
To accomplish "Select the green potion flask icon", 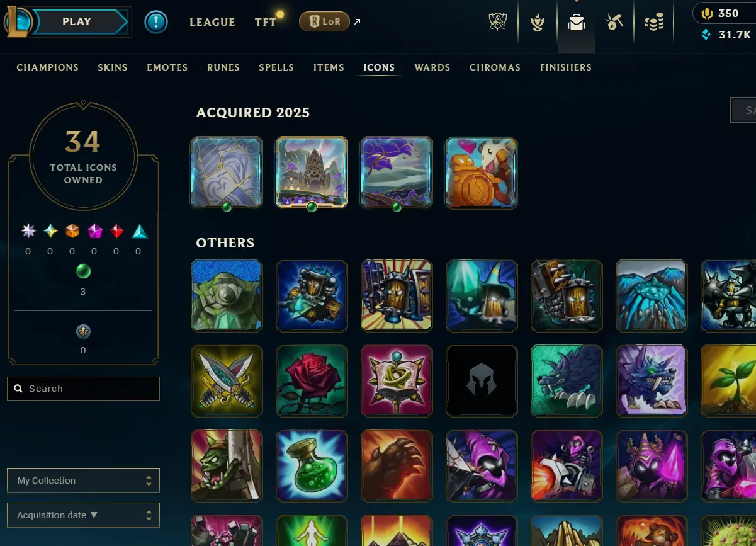I will tap(312, 465).
